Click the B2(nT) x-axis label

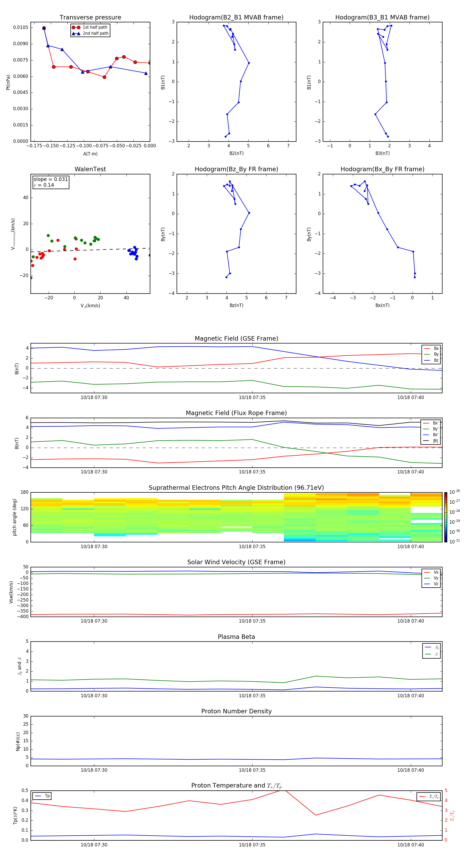[x=236, y=153]
